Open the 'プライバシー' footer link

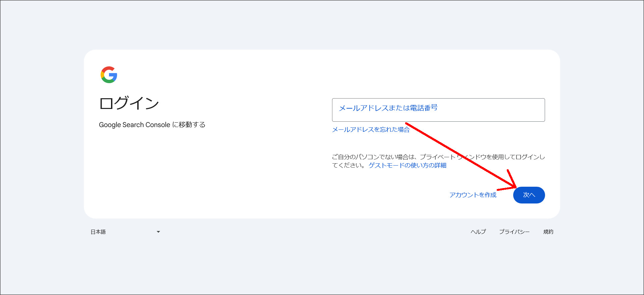pos(514,232)
